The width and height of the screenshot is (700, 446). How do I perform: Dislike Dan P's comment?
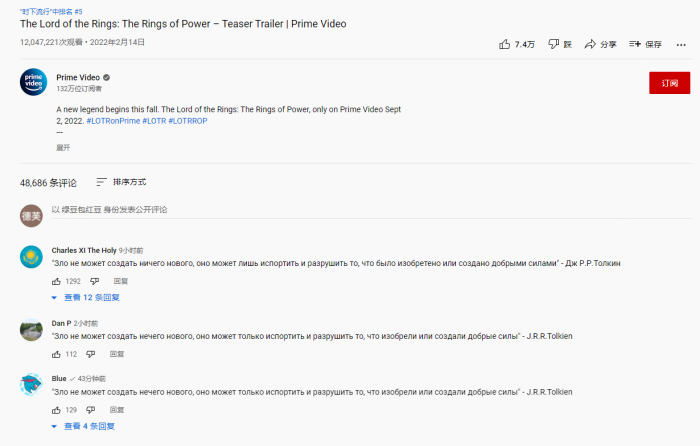click(x=91, y=354)
